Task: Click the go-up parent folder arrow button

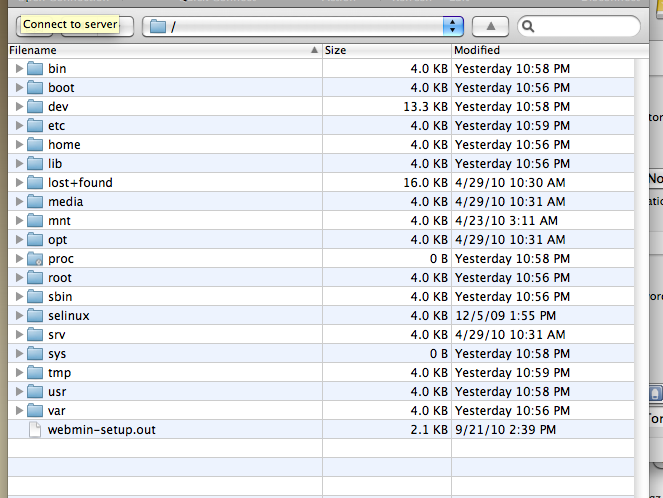Action: tap(490, 26)
